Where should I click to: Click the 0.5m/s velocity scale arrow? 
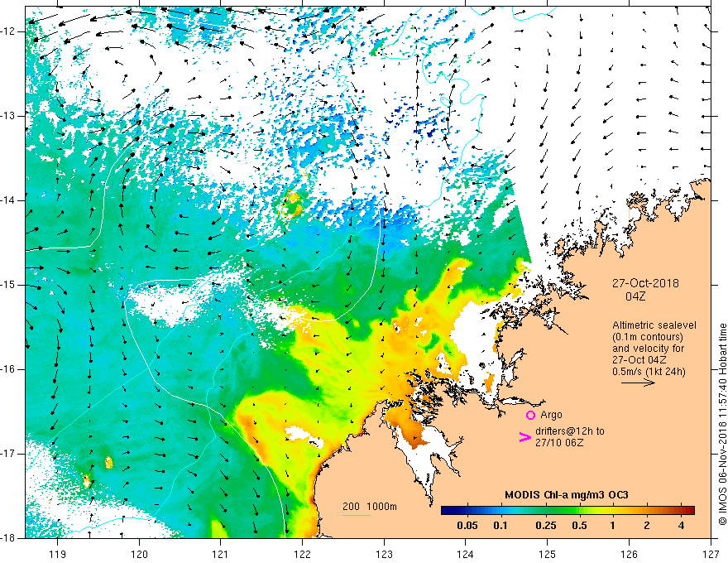click(638, 383)
